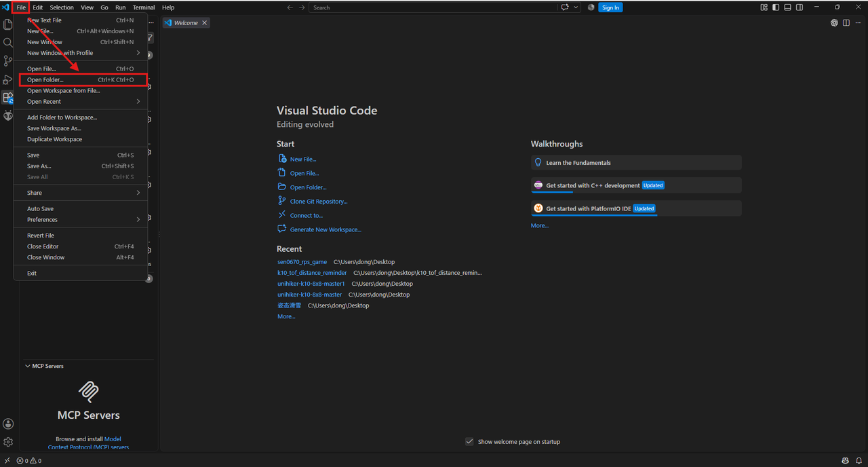Screen dimensions: 868x467
Task: Click the Clone Git Repository branch icon
Action: 282,201
